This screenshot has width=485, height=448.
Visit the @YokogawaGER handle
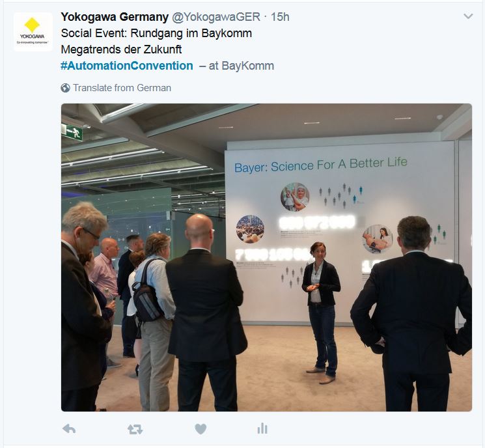[216, 17]
